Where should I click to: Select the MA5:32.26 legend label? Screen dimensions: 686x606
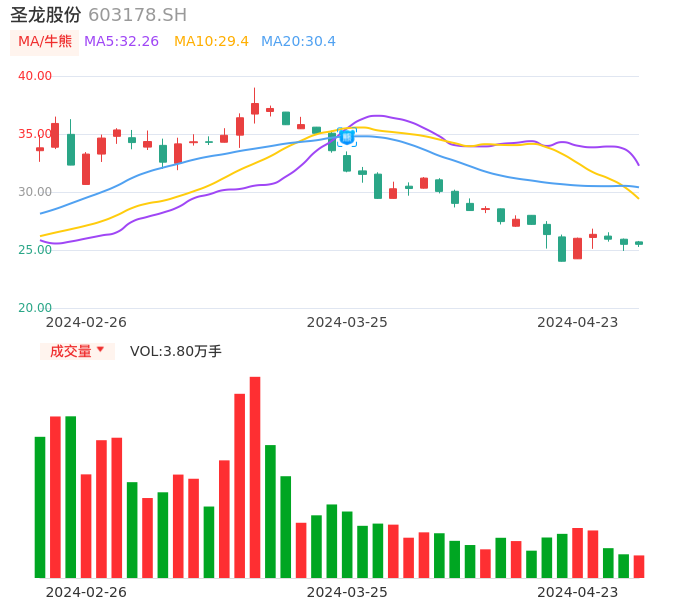[x=121, y=42]
